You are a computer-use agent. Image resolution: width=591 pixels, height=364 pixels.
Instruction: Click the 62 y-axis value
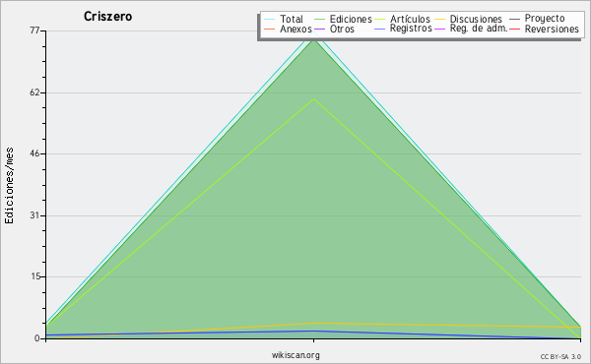point(34,92)
